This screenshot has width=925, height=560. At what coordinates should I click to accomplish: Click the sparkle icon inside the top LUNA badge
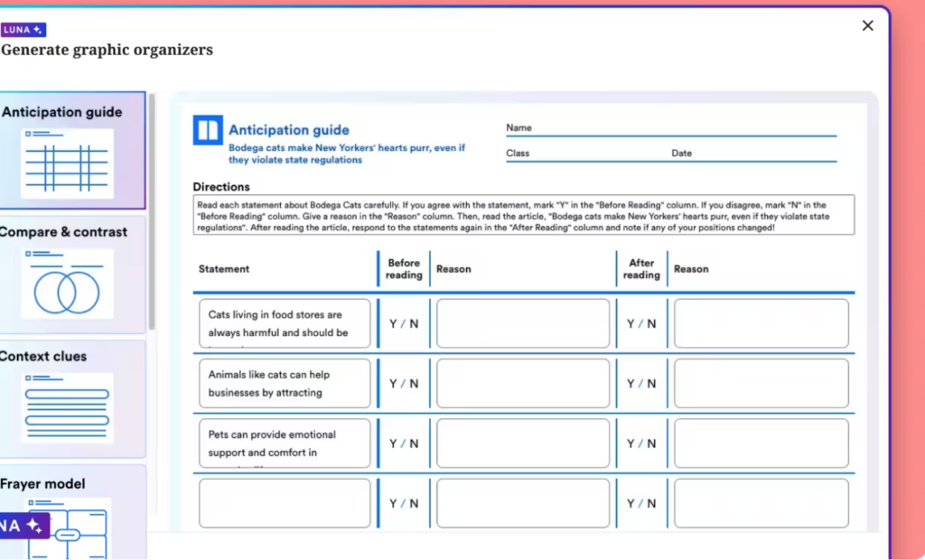37,29
